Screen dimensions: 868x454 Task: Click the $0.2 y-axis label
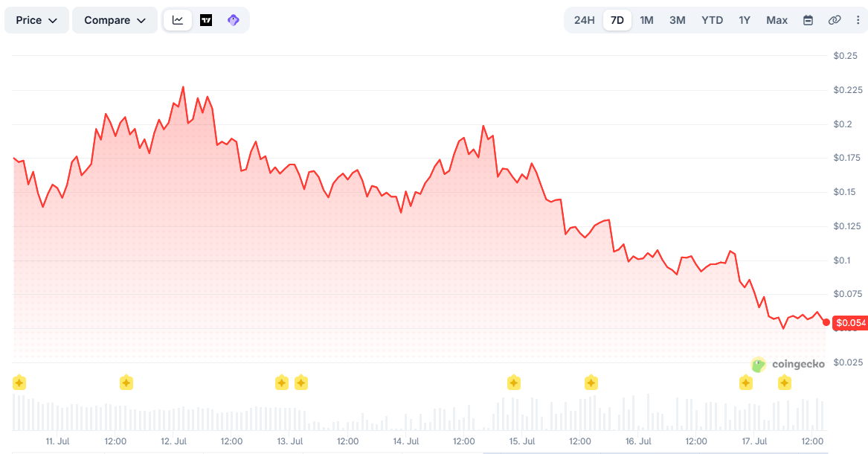(843, 124)
